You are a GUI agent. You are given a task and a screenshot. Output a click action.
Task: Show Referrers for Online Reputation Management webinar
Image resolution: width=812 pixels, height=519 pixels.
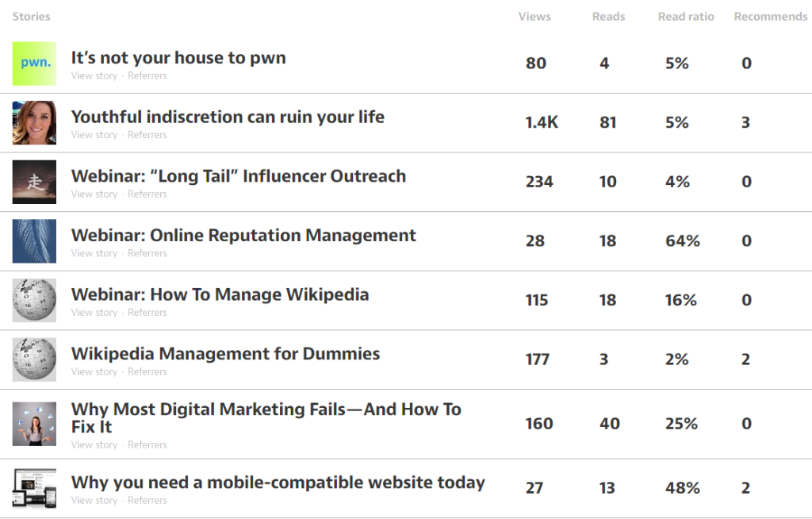tap(147, 253)
